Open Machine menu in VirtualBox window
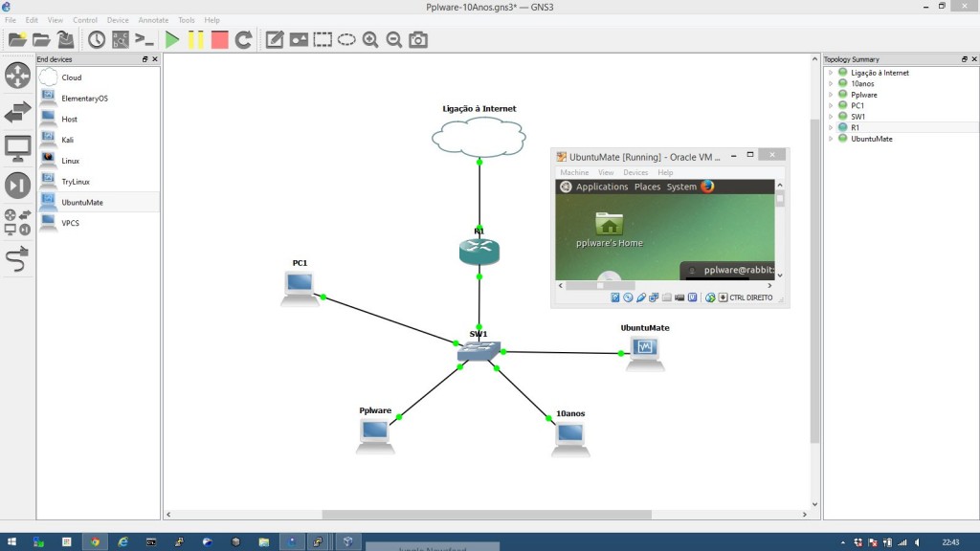 574,172
